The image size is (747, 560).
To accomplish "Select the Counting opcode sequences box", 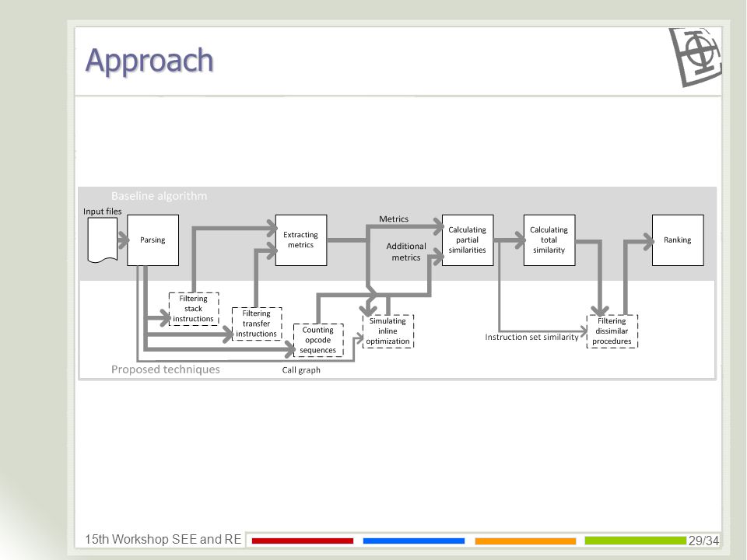I will [x=318, y=340].
